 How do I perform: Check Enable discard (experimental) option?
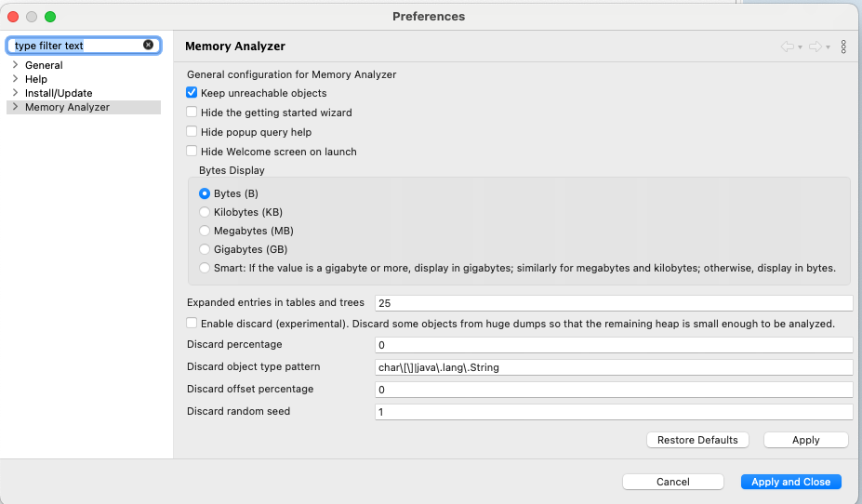[x=192, y=324]
